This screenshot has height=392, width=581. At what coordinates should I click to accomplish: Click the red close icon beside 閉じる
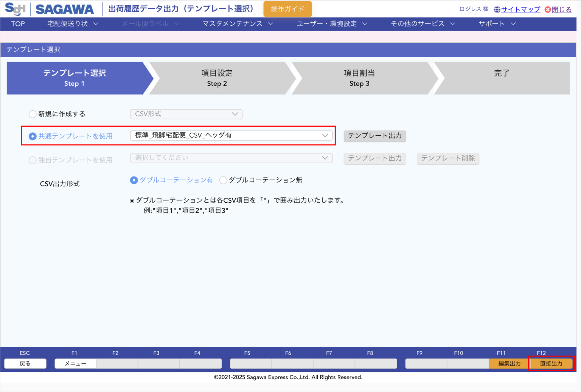pos(548,10)
